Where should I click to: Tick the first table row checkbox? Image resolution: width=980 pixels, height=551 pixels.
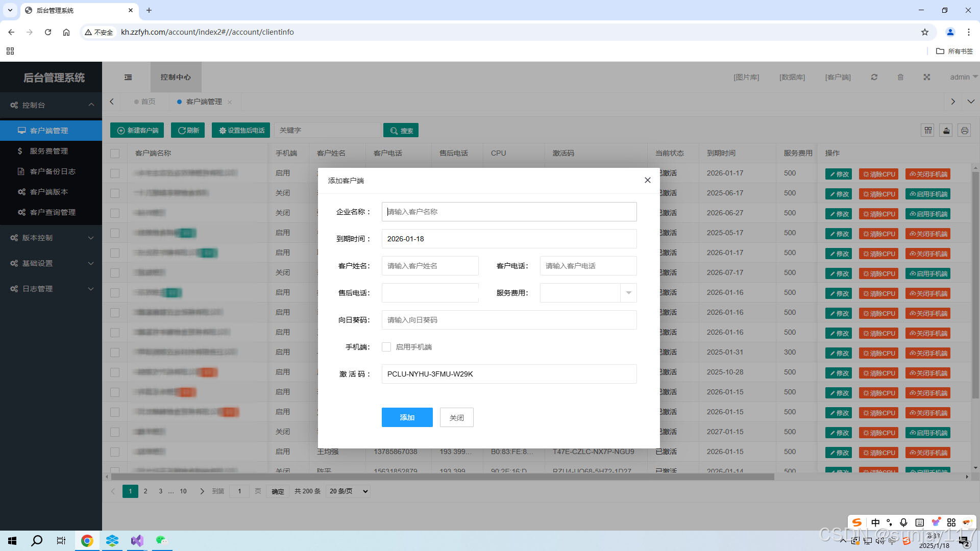pyautogui.click(x=115, y=173)
